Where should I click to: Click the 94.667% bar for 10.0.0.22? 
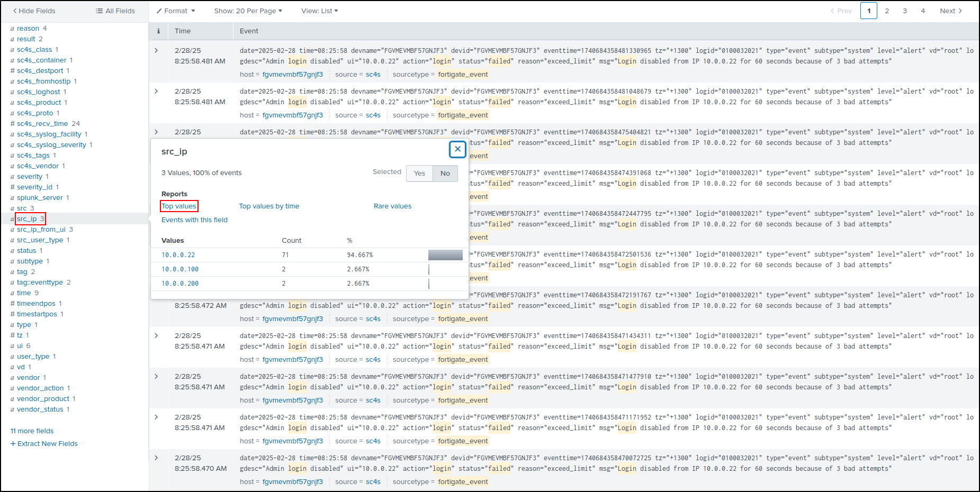pos(445,255)
